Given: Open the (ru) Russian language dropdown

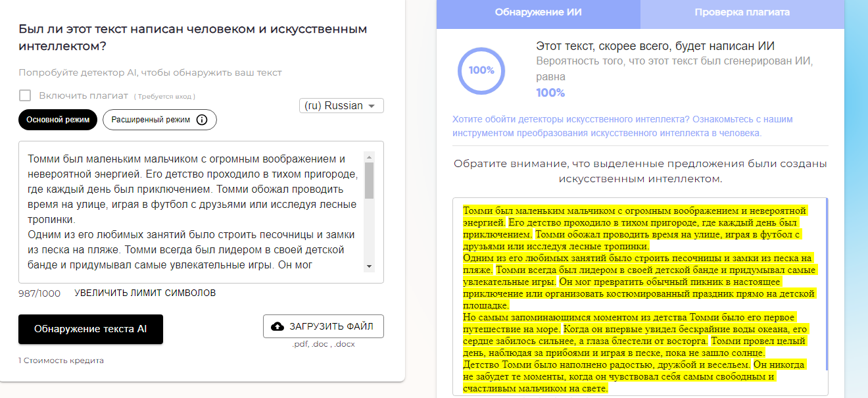Looking at the screenshot, I should pyautogui.click(x=341, y=106).
